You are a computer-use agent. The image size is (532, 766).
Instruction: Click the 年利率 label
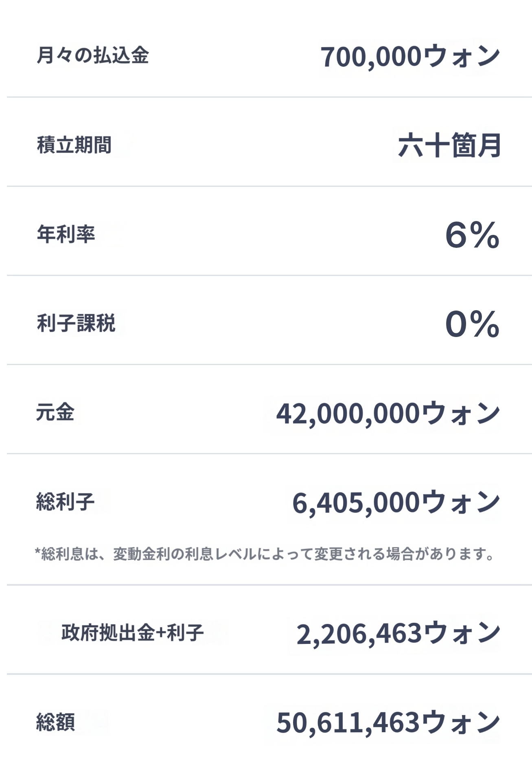point(66,234)
